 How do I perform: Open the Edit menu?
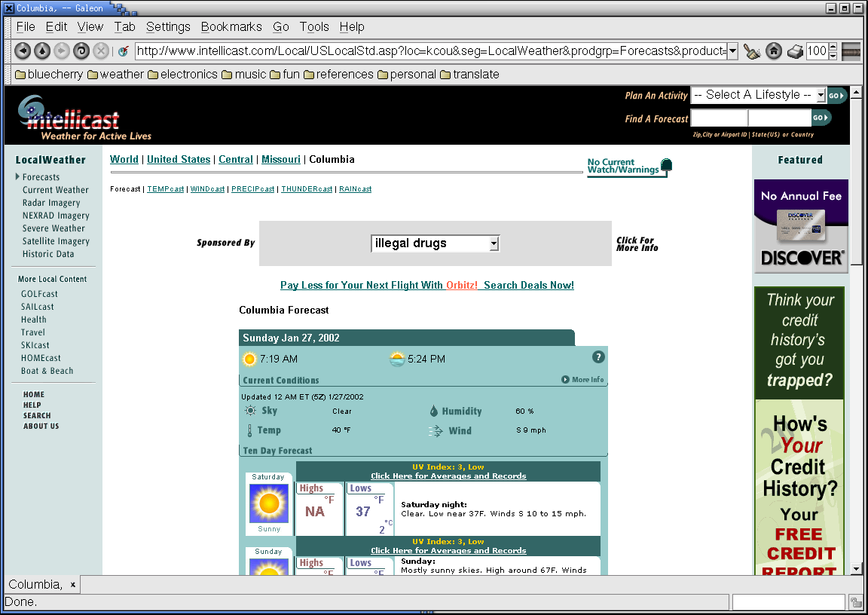click(x=57, y=27)
